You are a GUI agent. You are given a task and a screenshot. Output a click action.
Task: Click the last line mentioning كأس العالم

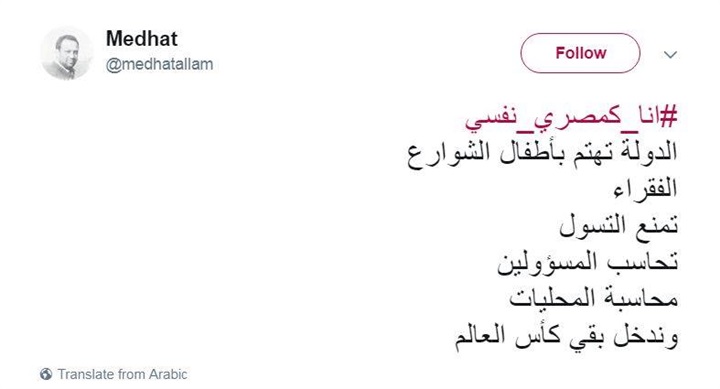[x=566, y=337]
